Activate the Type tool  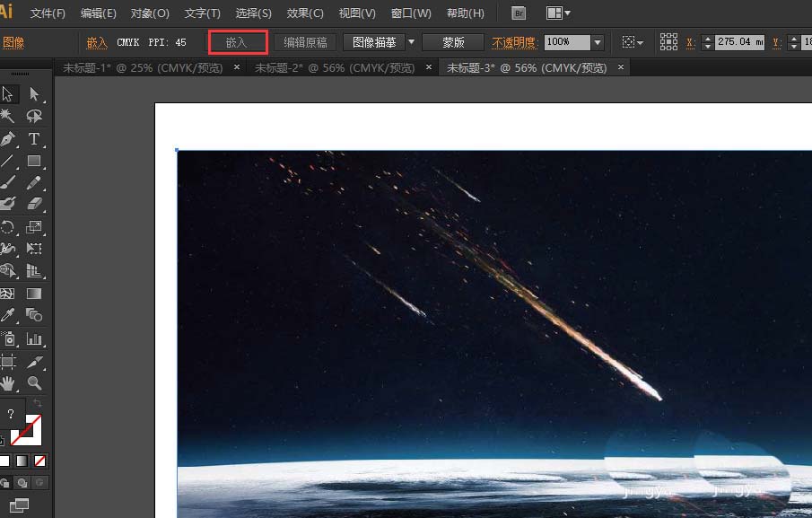tap(33, 139)
